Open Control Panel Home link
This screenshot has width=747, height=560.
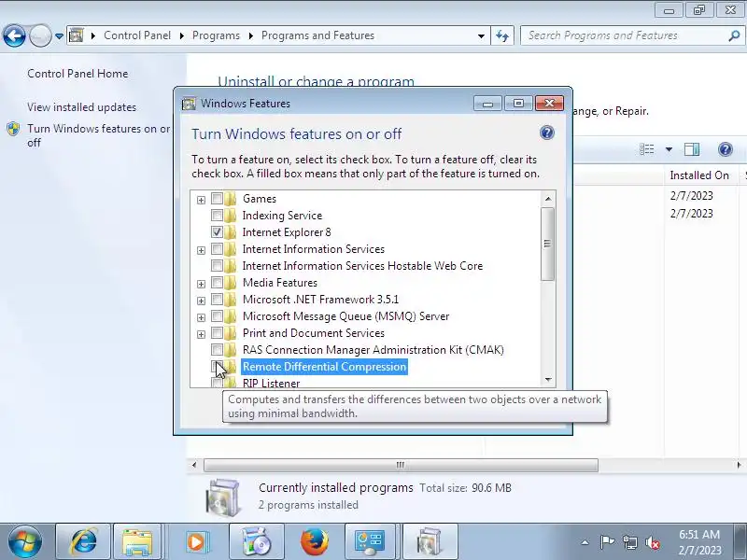(78, 74)
